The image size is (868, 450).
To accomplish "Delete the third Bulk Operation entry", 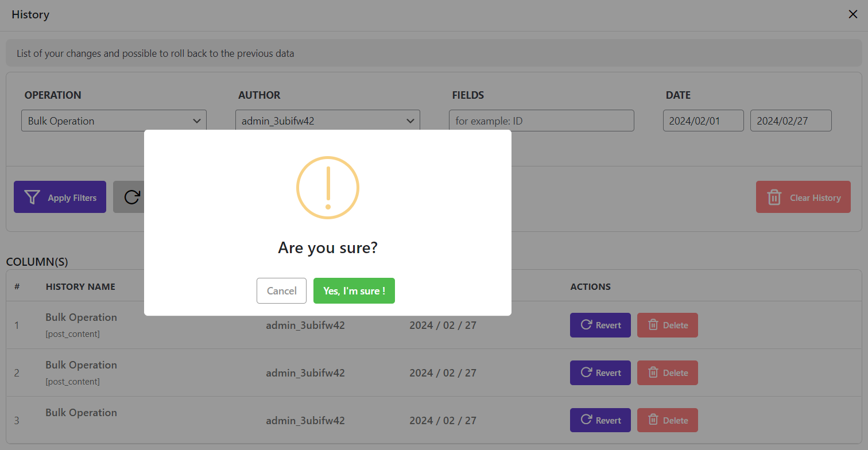I will click(x=667, y=420).
